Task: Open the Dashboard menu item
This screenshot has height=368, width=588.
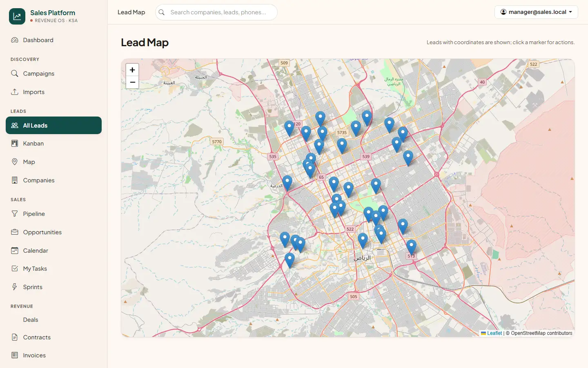Action: tap(53, 40)
